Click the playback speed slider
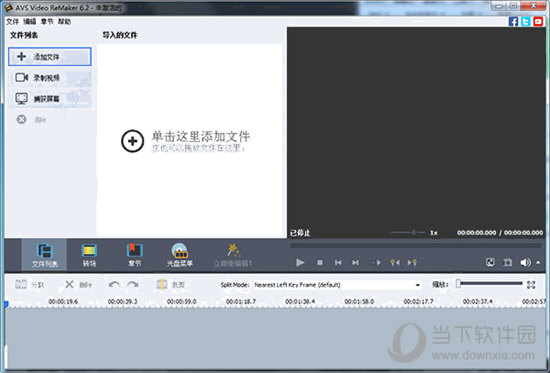550x373 pixels. click(408, 232)
